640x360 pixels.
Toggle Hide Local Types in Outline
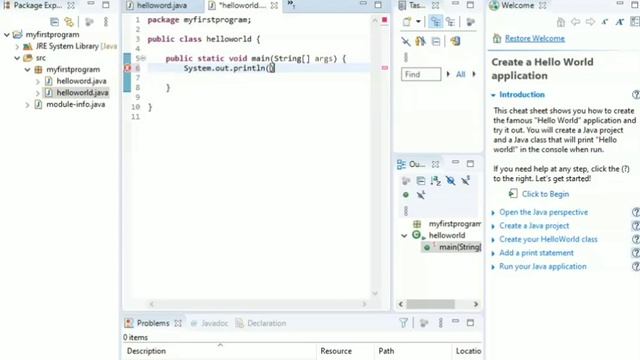pos(421,195)
